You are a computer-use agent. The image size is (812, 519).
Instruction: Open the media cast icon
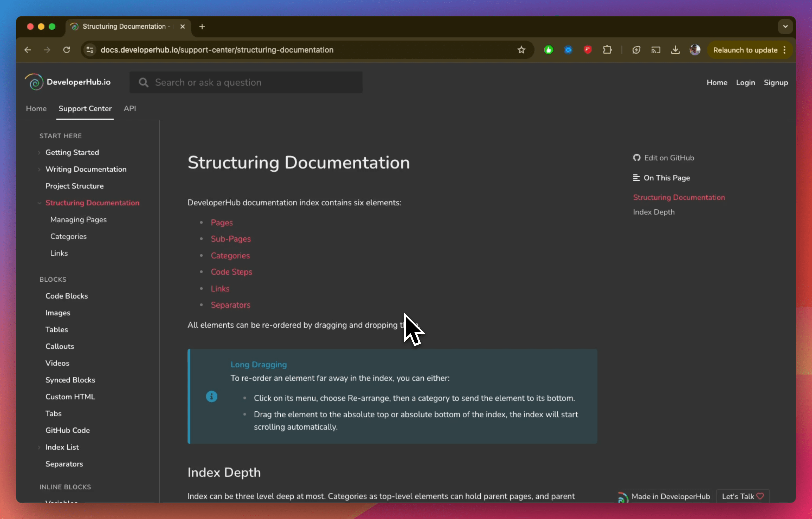(655, 50)
